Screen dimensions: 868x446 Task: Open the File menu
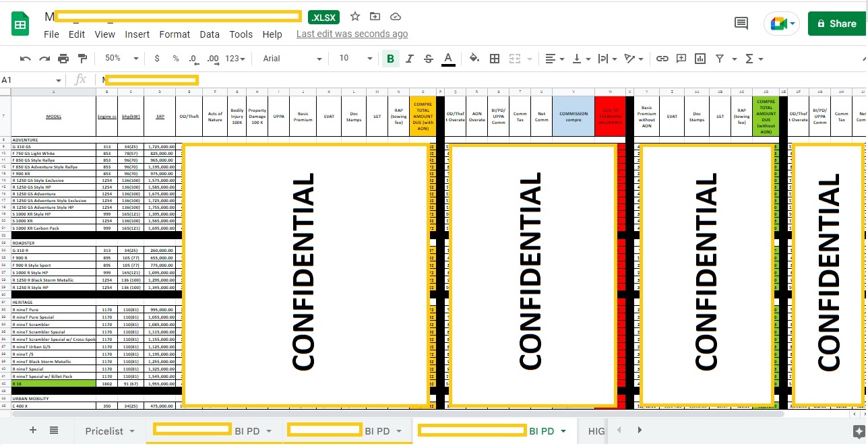click(51, 34)
